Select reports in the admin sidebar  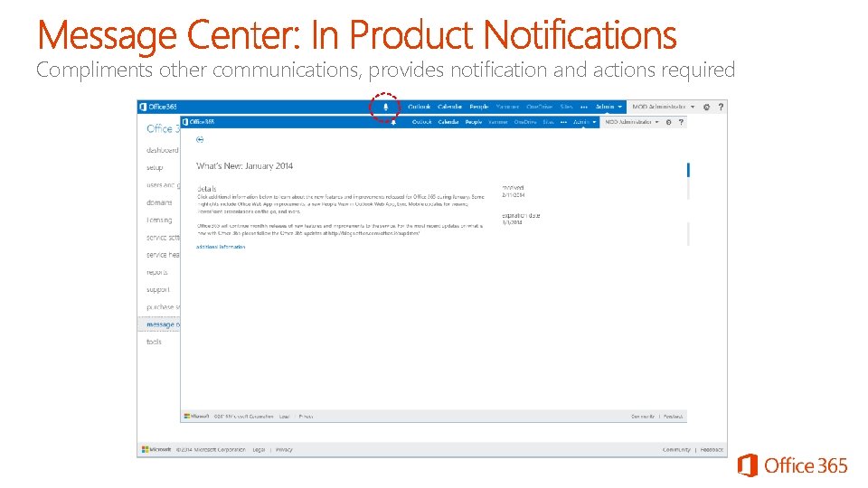(x=157, y=272)
